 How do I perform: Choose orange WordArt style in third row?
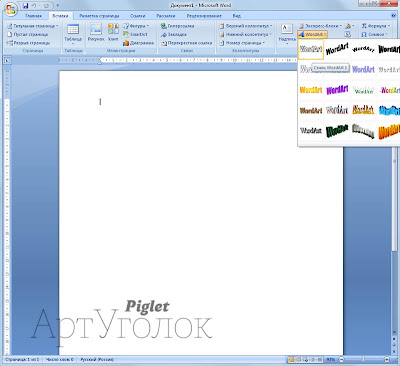coord(311,90)
